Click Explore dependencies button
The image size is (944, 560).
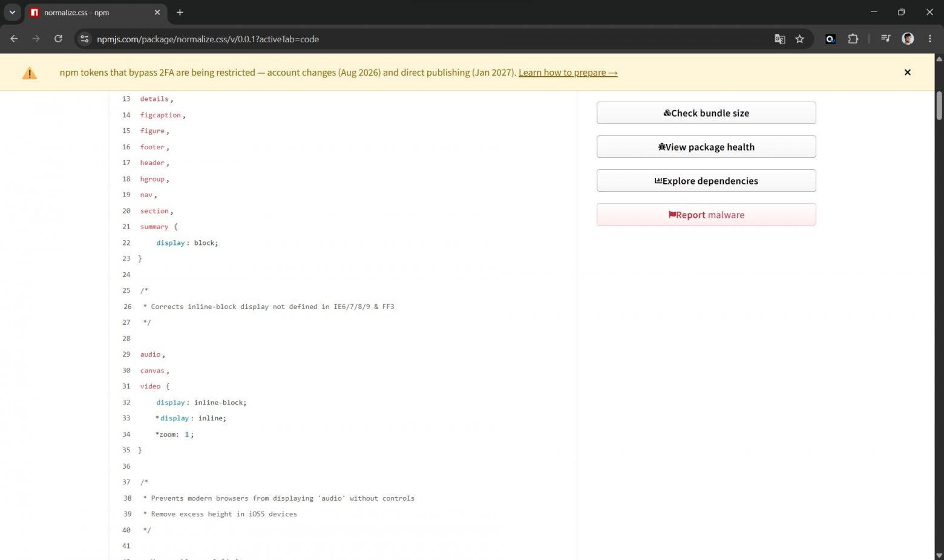point(706,181)
